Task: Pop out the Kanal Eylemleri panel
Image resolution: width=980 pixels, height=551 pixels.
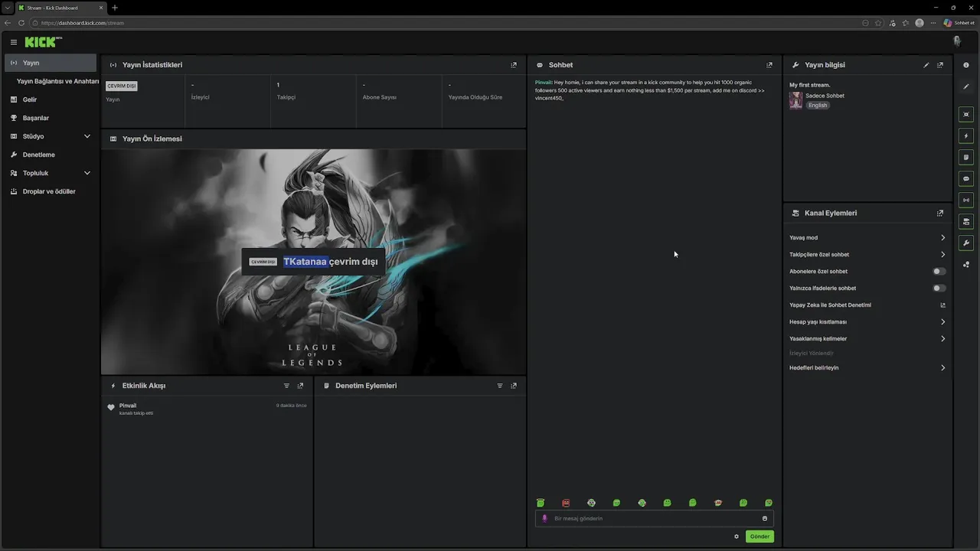Action: (x=940, y=214)
